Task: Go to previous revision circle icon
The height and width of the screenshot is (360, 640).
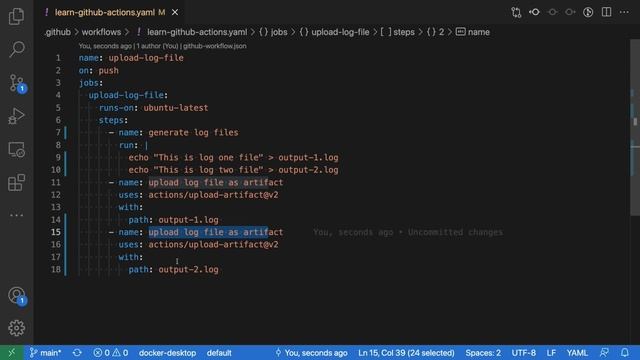Action: [x=552, y=12]
